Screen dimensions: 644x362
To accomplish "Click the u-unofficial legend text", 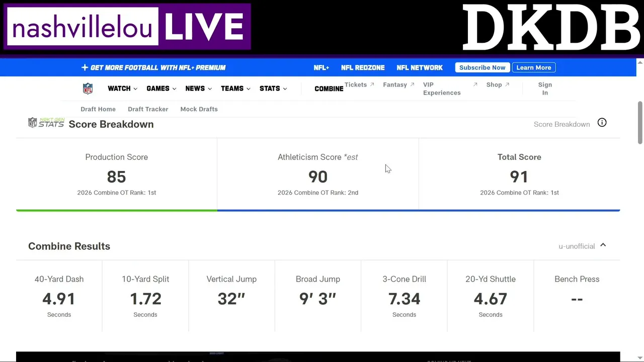I will (577, 246).
